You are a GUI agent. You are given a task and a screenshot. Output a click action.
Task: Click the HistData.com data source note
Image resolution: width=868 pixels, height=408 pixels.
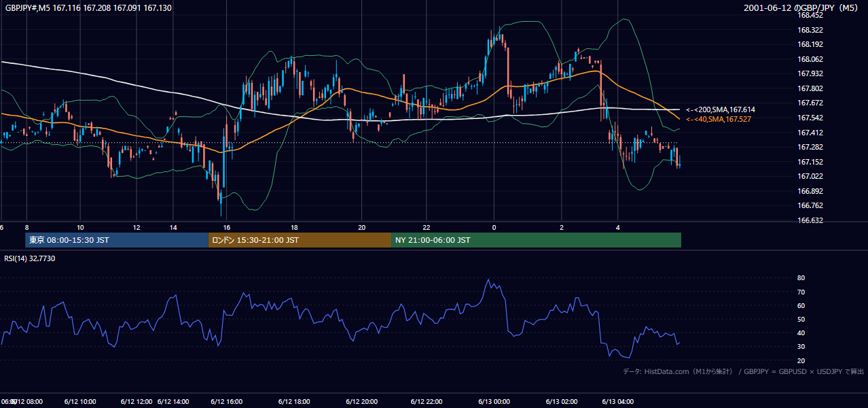pyautogui.click(x=744, y=371)
